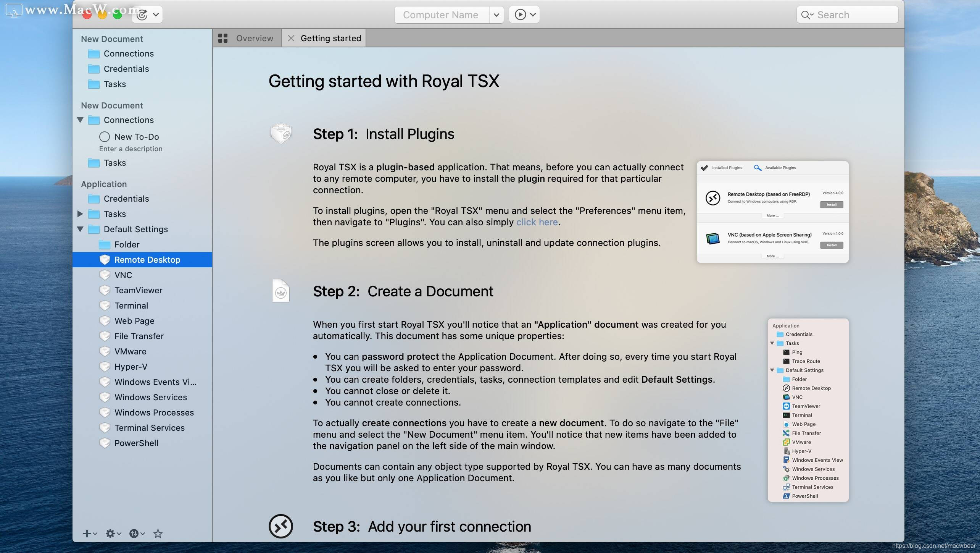Click the Hyper-V plugin icon
This screenshot has width=980, height=553.
[105, 367]
